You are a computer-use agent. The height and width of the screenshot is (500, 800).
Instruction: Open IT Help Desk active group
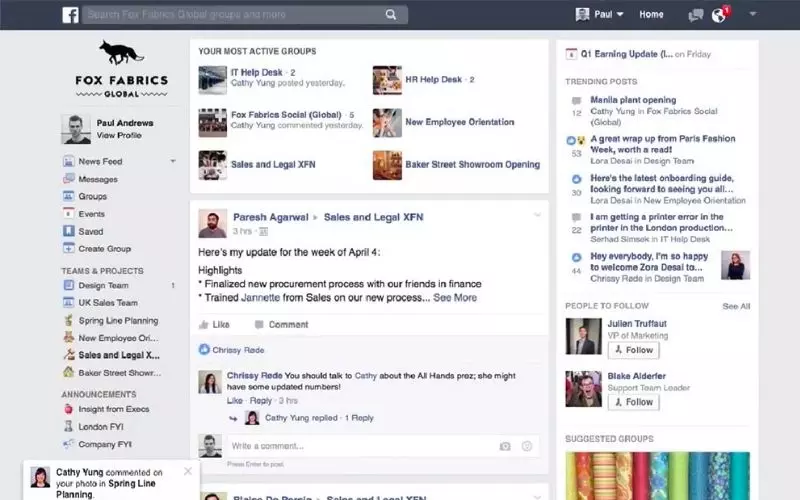pos(256,72)
